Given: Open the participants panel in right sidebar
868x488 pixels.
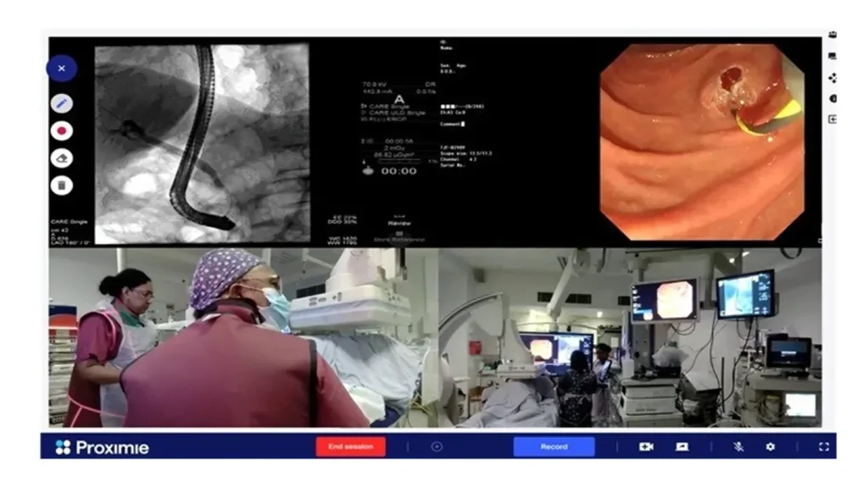Looking at the screenshot, I should point(832,35).
